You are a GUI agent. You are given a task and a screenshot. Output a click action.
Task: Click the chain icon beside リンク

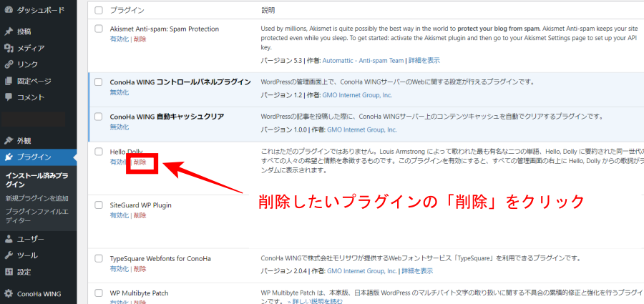[9, 64]
